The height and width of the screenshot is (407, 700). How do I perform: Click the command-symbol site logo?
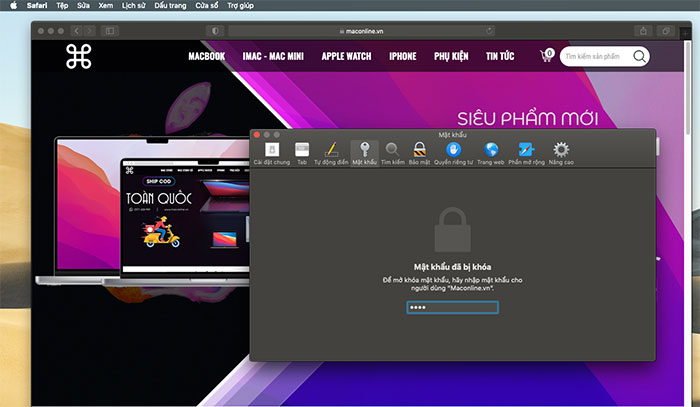coord(79,56)
